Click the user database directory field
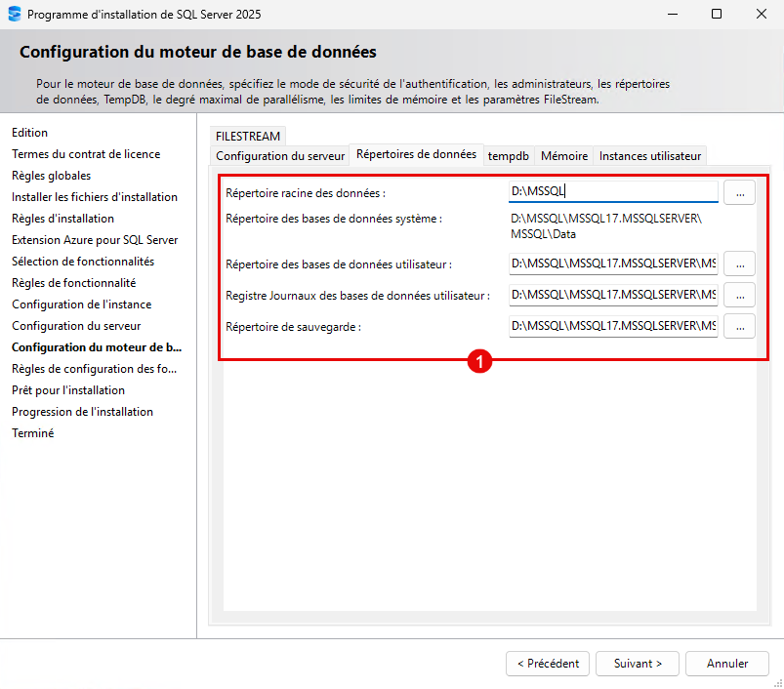 point(613,263)
